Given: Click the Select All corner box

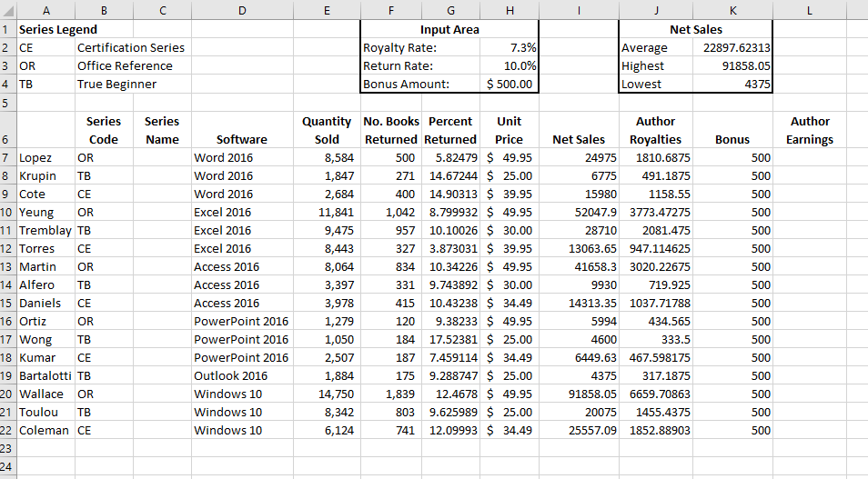Looking at the screenshot, I should (x=8, y=9).
